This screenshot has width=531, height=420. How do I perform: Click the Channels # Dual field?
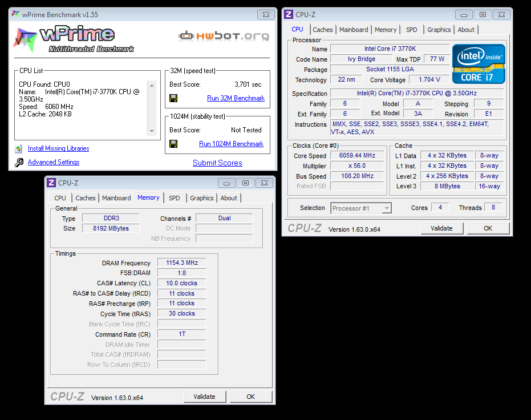[x=225, y=219]
